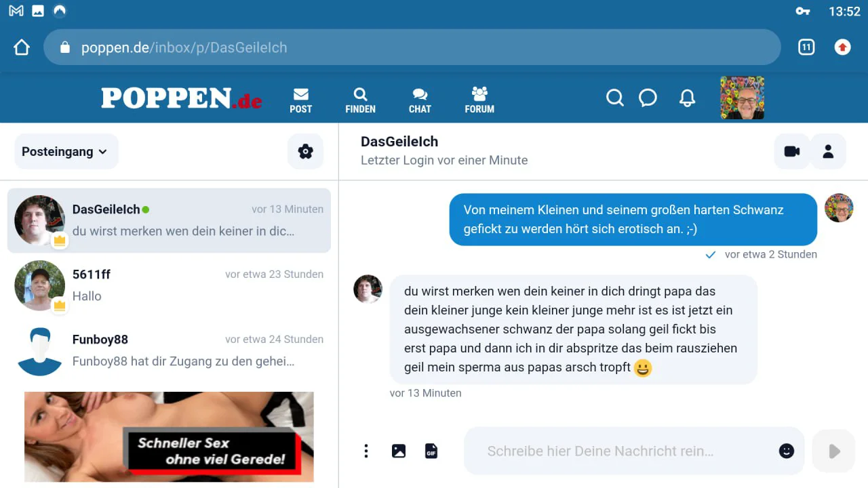Tap the lock icon in address bar
The height and width of the screenshot is (488, 868).
coord(65,47)
